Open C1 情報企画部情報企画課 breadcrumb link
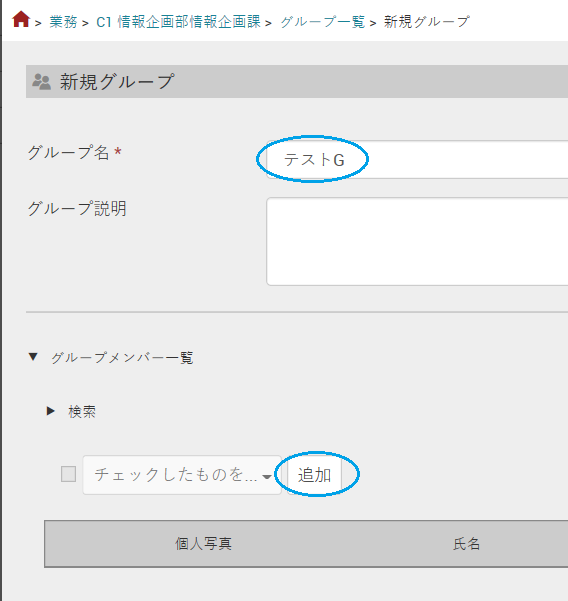Viewport: 568px width, 601px height. pyautogui.click(x=178, y=22)
